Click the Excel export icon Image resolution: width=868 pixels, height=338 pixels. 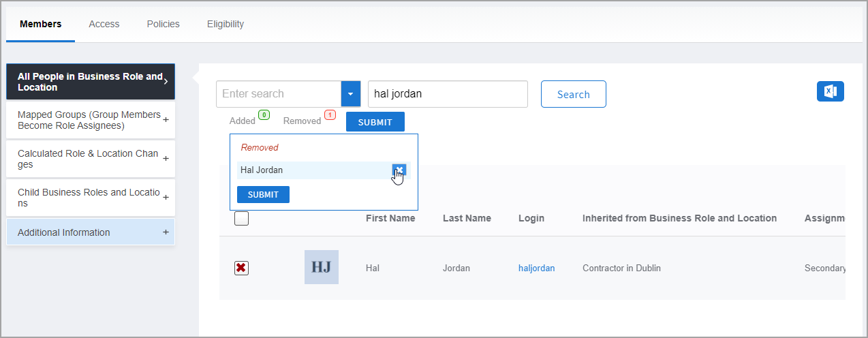point(830,91)
